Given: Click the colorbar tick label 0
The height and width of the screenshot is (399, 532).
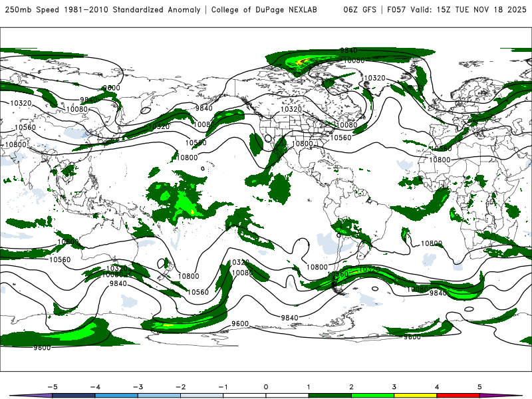Looking at the screenshot, I should 266,387.
